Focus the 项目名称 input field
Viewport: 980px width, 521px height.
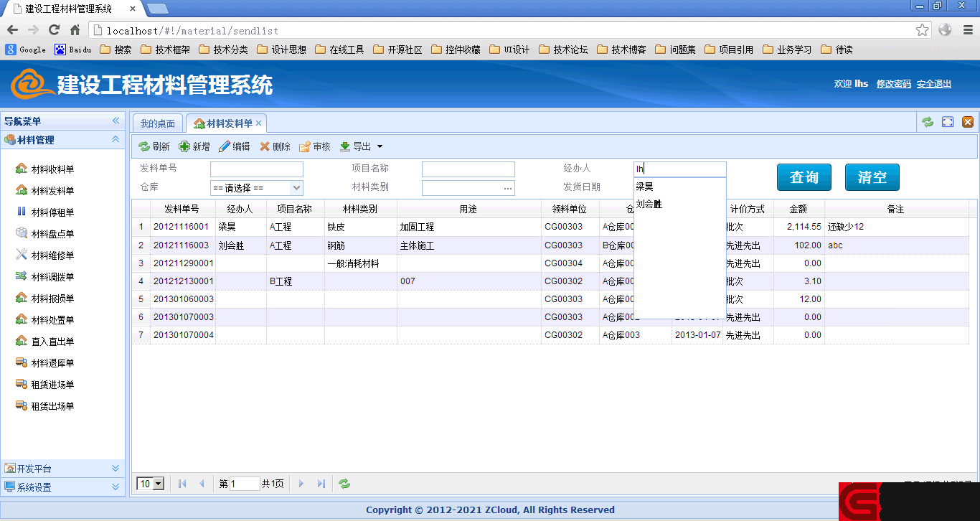pyautogui.click(x=468, y=169)
